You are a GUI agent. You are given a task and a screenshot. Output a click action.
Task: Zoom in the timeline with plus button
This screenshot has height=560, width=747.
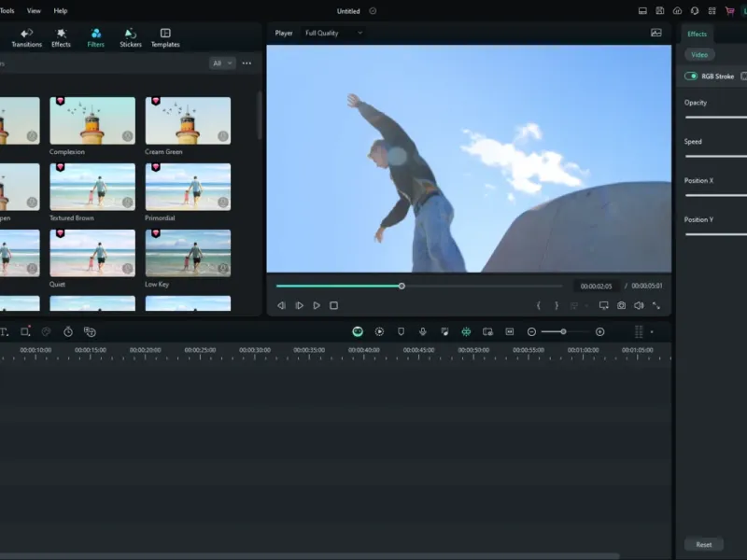coord(600,332)
